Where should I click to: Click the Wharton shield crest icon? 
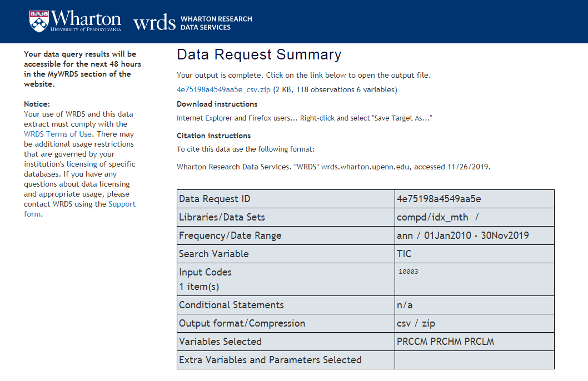click(39, 21)
